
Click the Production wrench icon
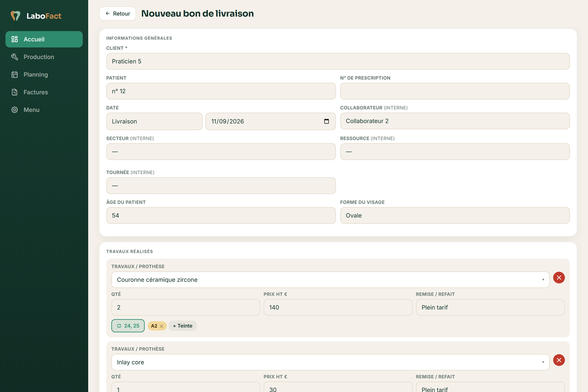pyautogui.click(x=15, y=57)
